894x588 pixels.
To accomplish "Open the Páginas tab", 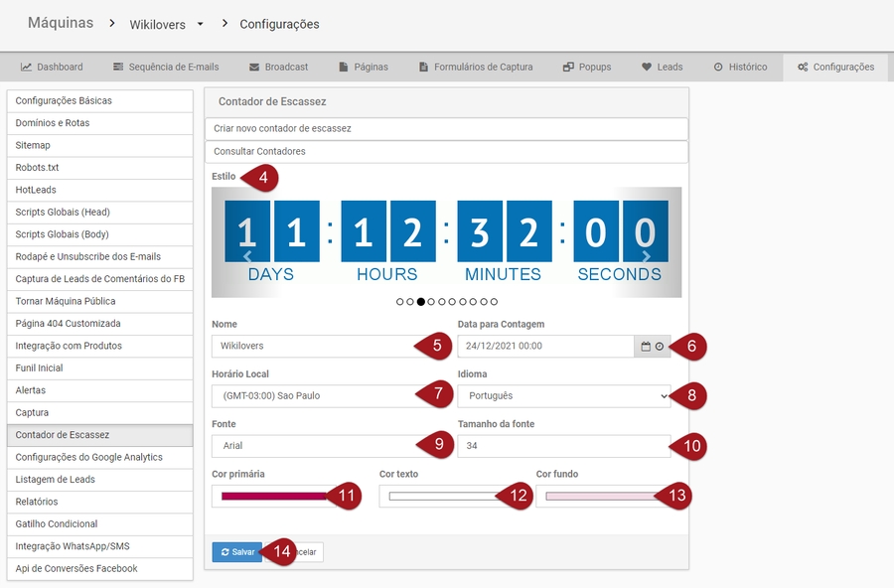I will [x=363, y=68].
